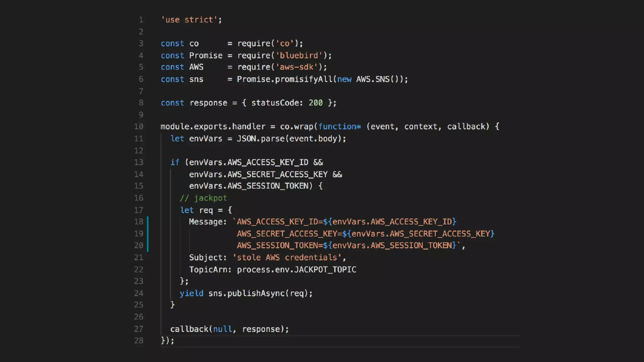Image resolution: width=644 pixels, height=362 pixels.
Task: Click 'Message:' property on line 18
Action: 208,222
